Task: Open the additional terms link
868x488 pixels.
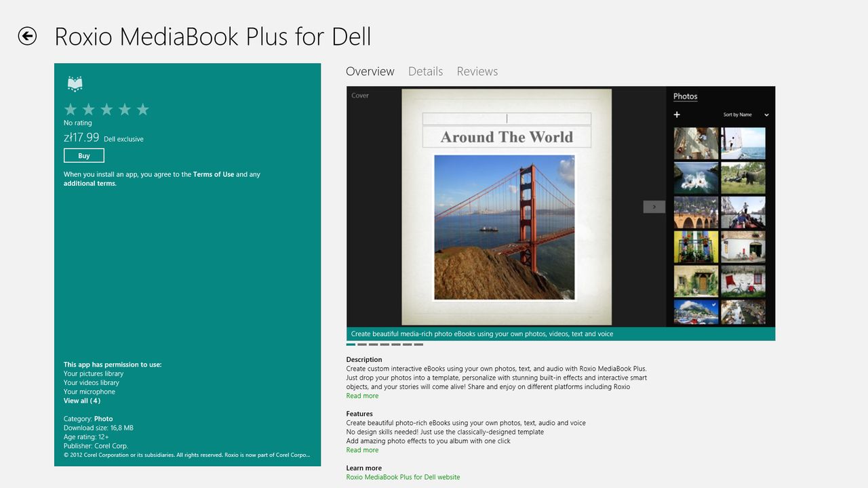Action: [90, 184]
